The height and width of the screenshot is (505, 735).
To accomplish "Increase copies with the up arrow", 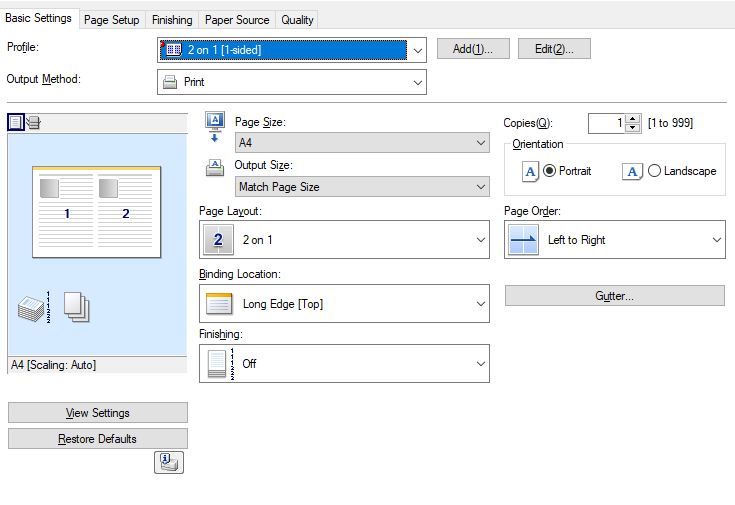I will (x=633, y=119).
